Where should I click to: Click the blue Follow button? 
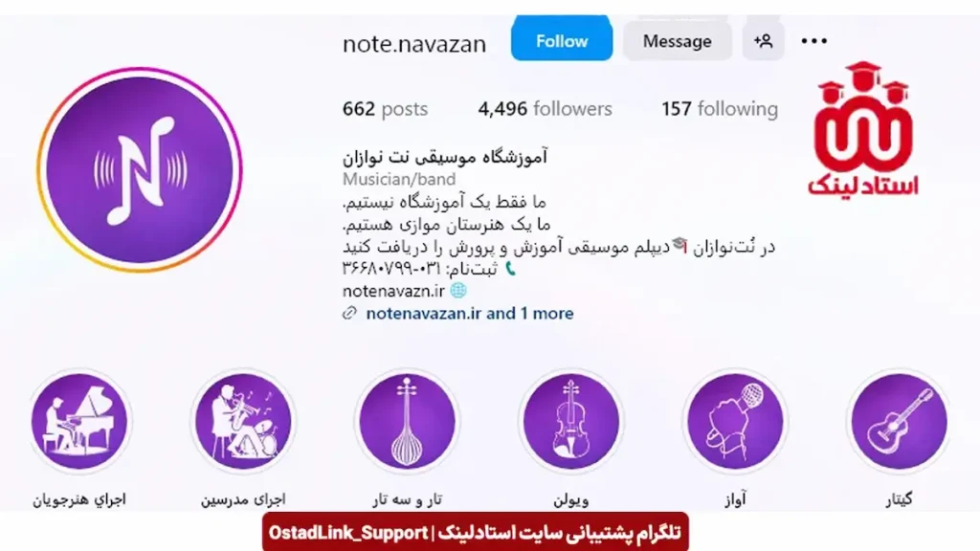click(x=561, y=38)
